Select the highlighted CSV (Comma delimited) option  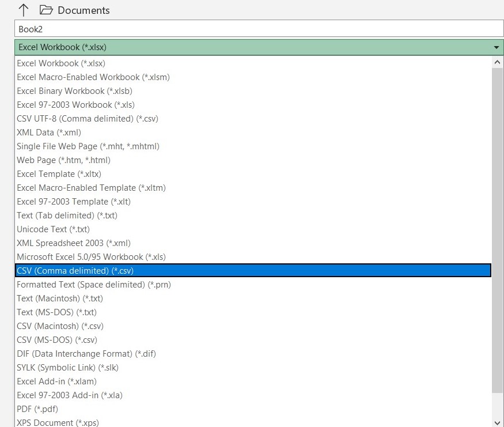pyautogui.click(x=75, y=271)
